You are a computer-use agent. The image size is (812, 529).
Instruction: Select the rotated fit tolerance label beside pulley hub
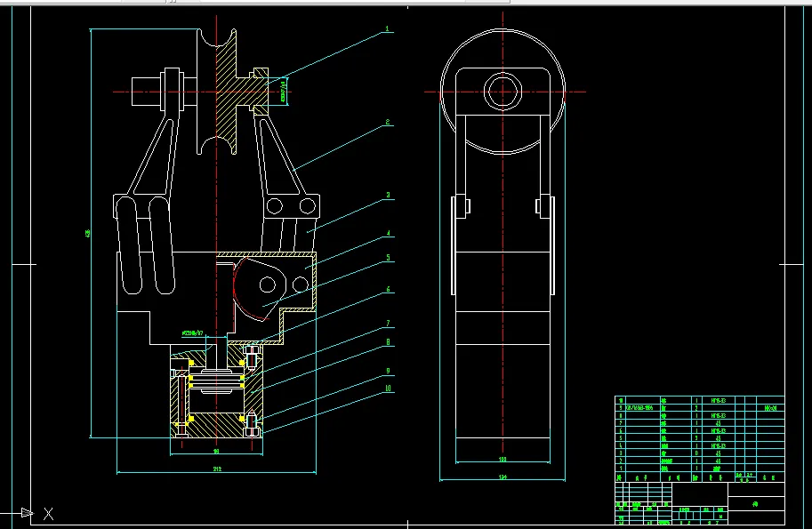[x=284, y=92]
